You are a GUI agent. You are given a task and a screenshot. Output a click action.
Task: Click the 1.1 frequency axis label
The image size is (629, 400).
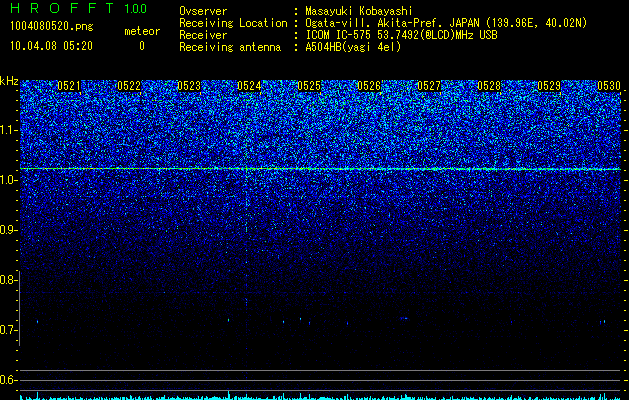click(8, 130)
